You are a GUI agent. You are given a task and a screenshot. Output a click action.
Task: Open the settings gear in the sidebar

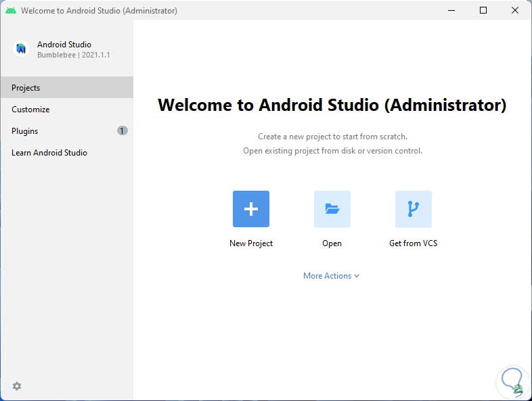click(17, 386)
